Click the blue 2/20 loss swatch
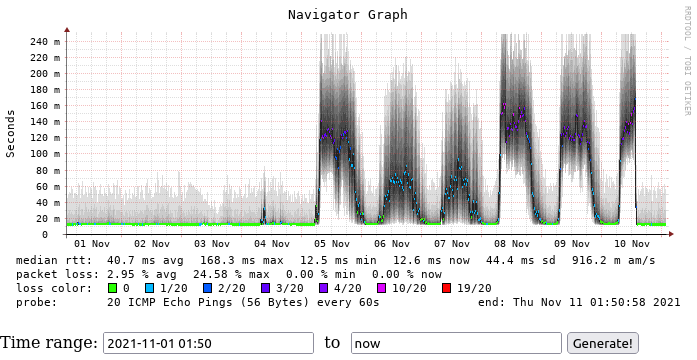Viewport: 697px width, 360px height. (x=208, y=288)
